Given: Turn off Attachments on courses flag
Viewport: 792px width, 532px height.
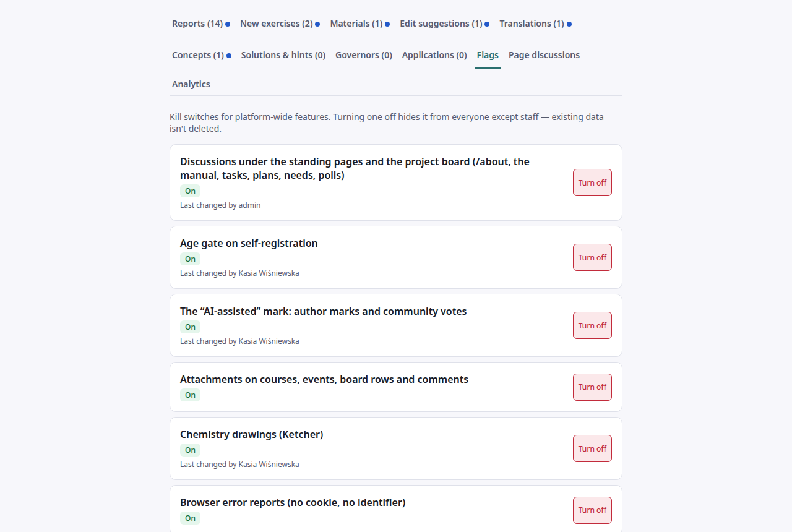Looking at the screenshot, I should 592,387.
